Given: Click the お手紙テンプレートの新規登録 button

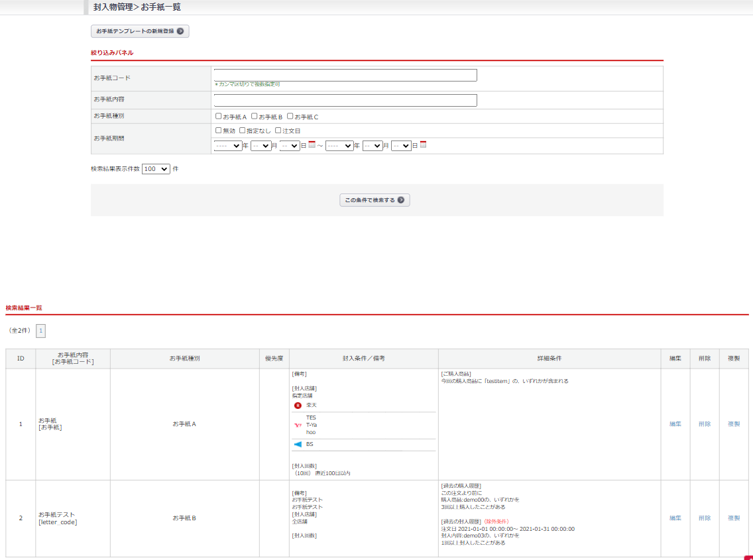Looking at the screenshot, I should 140,31.
